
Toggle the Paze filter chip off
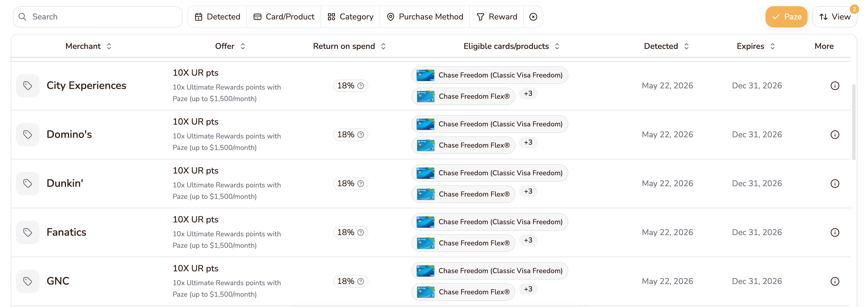pyautogui.click(x=786, y=16)
